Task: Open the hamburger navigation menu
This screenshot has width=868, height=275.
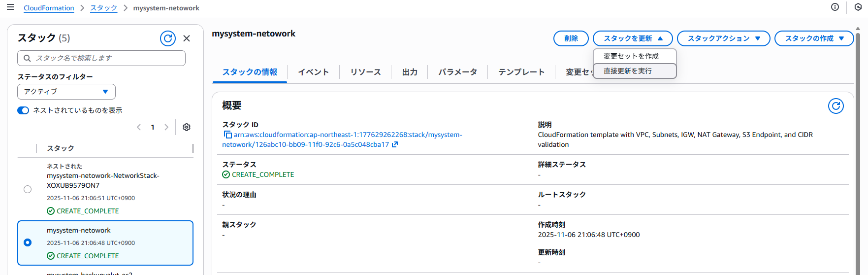Action: (x=10, y=7)
